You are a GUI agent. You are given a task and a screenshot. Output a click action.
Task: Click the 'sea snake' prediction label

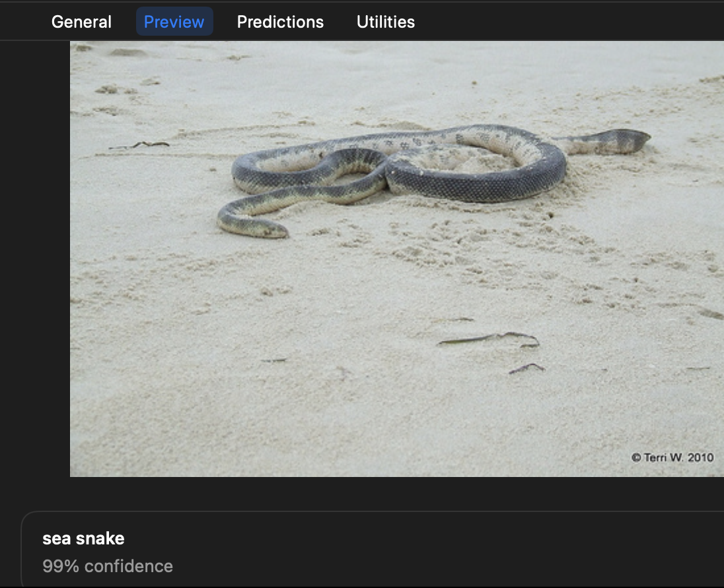(83, 538)
